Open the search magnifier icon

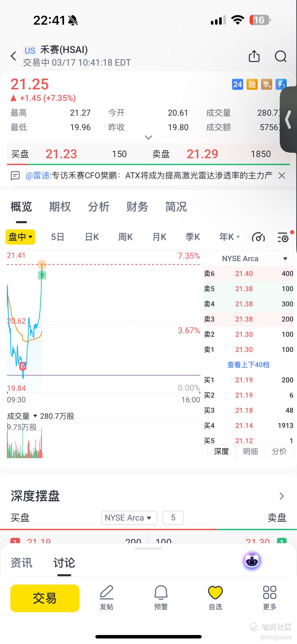pos(280,56)
